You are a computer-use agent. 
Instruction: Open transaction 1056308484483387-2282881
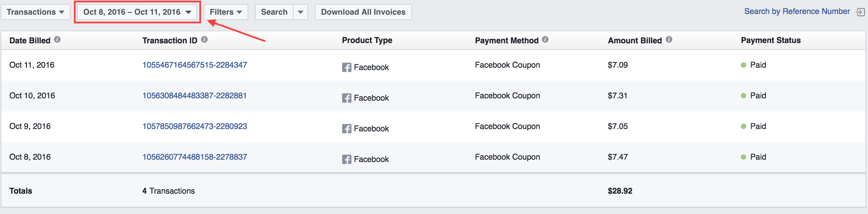(194, 96)
